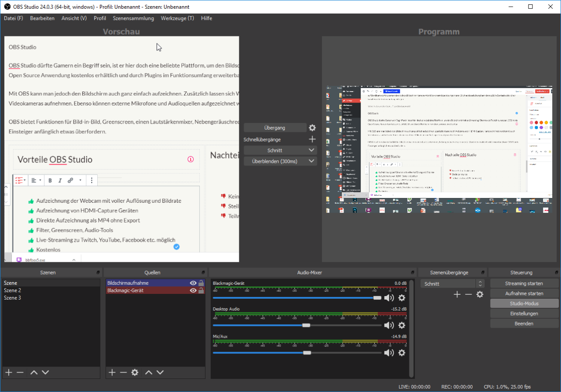Mute the Mic/Aux audio channel

(389, 353)
